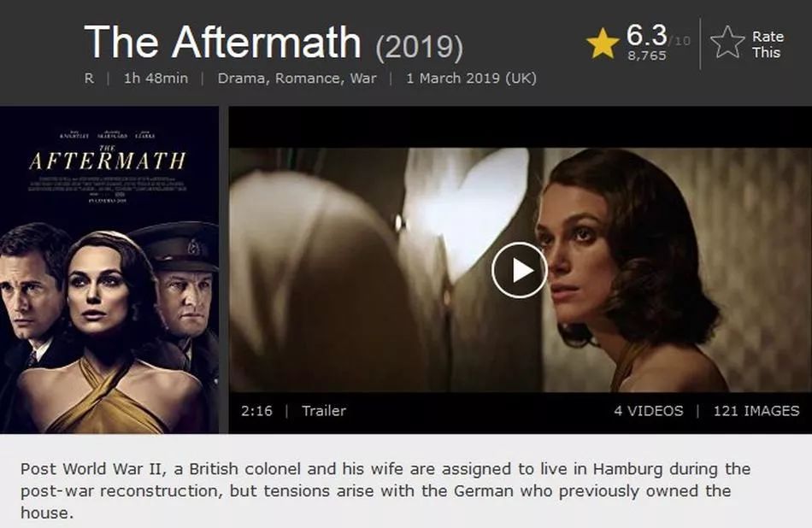
Task: Click the R certificate rating
Action: [x=89, y=79]
